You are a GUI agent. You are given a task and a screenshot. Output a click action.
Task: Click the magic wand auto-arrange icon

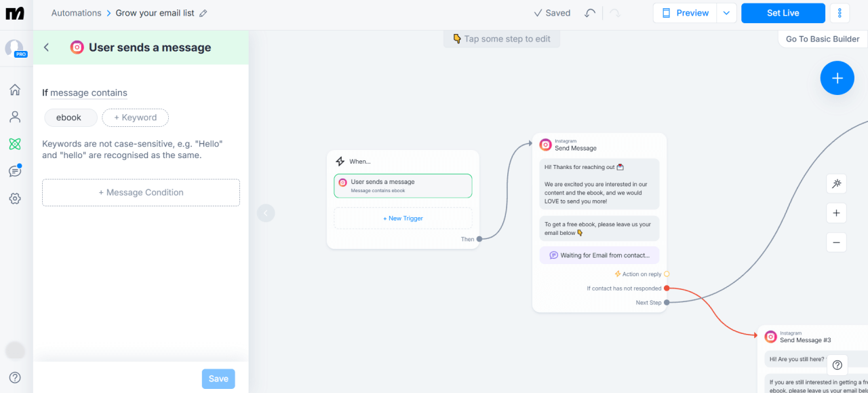pos(836,183)
